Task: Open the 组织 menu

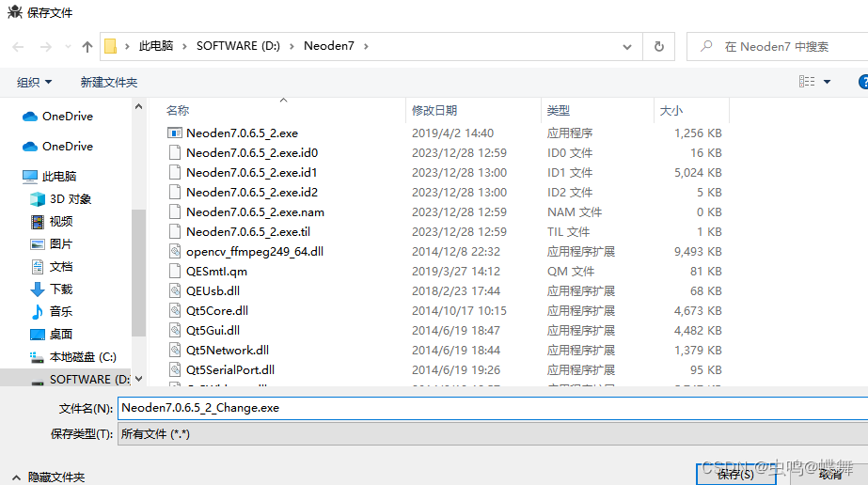Action: click(x=34, y=83)
